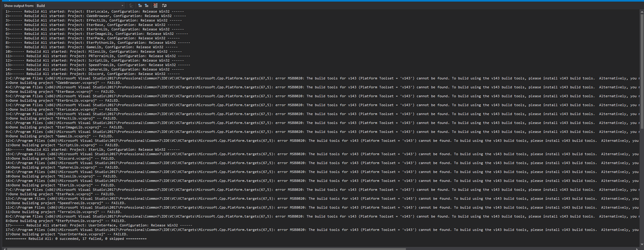Image resolution: width=644 pixels, height=250 pixels.
Task: Select the 'Rebuild All started: Project: CWebBrowser' line
Action: point(96,15)
